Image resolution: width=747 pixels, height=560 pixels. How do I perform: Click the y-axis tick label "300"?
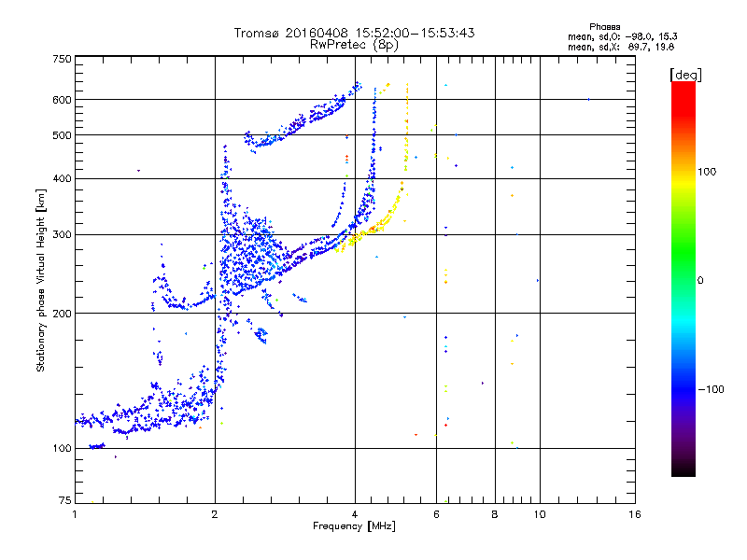(x=62, y=235)
